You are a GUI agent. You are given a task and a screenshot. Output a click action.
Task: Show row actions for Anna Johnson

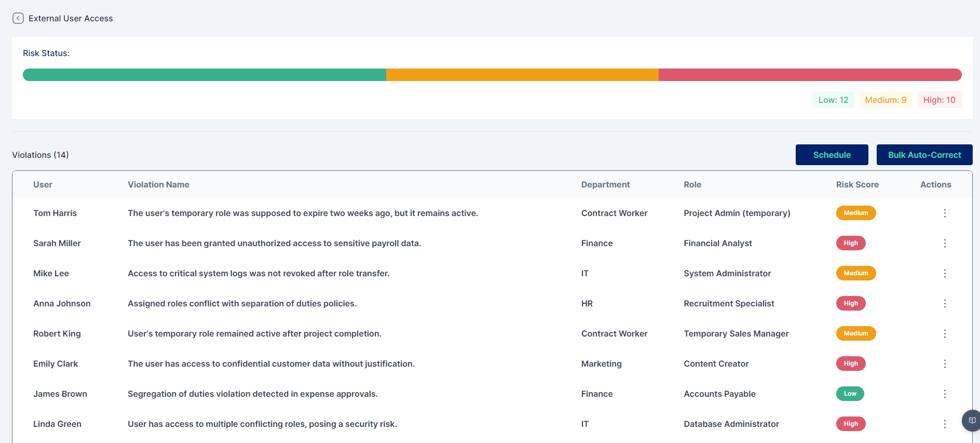945,304
